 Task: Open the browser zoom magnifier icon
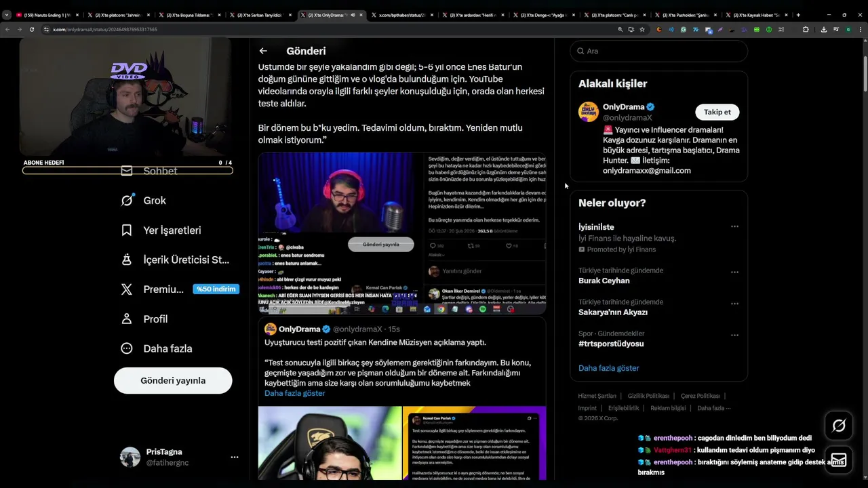click(x=620, y=30)
